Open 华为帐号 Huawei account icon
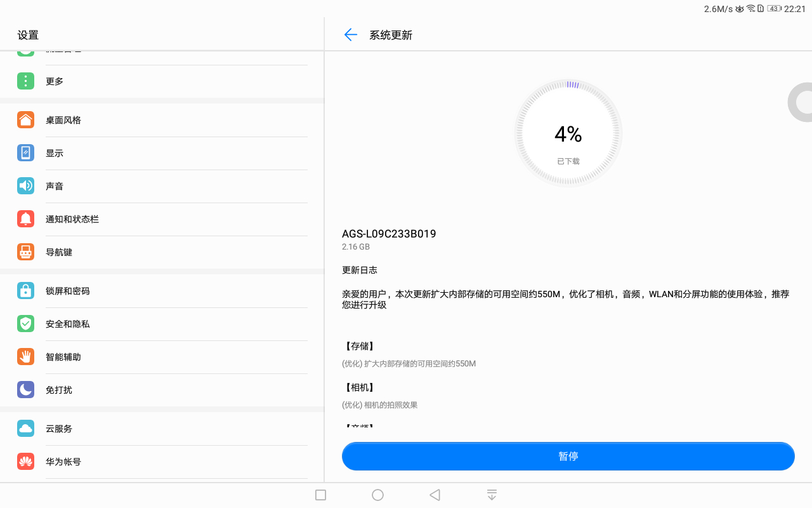This screenshot has height=508, width=812. 25,462
